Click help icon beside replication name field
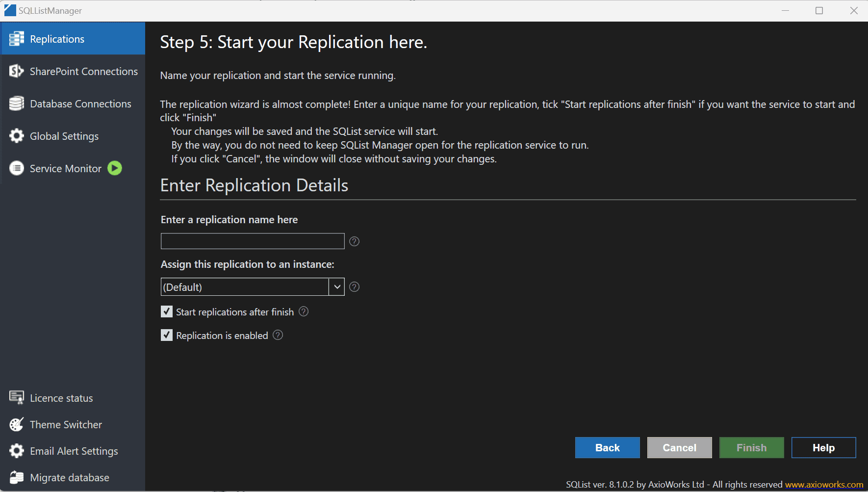Viewport: 868px width, 492px height. tap(354, 241)
